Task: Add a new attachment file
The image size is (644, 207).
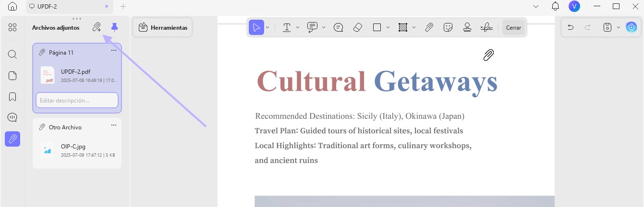Action: point(97,27)
